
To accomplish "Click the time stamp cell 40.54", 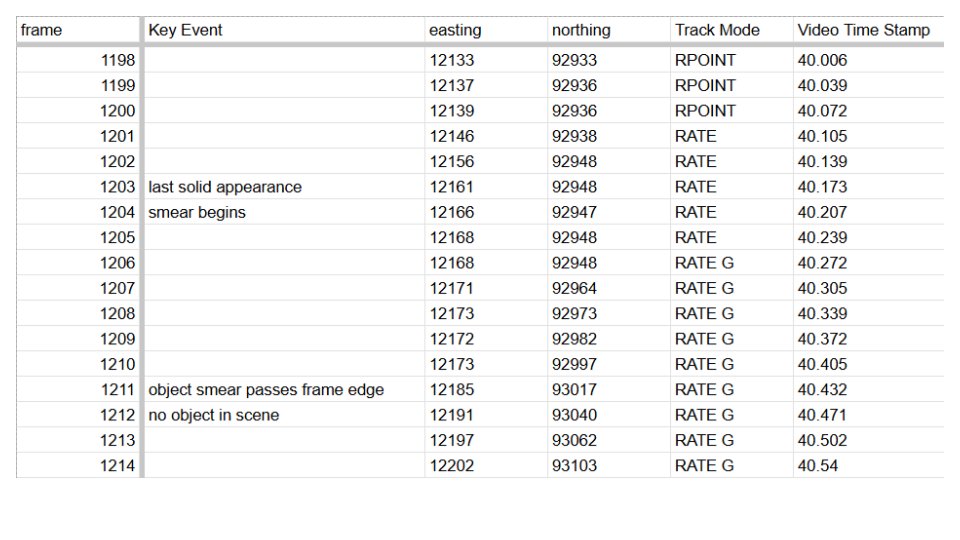I will [x=869, y=466].
